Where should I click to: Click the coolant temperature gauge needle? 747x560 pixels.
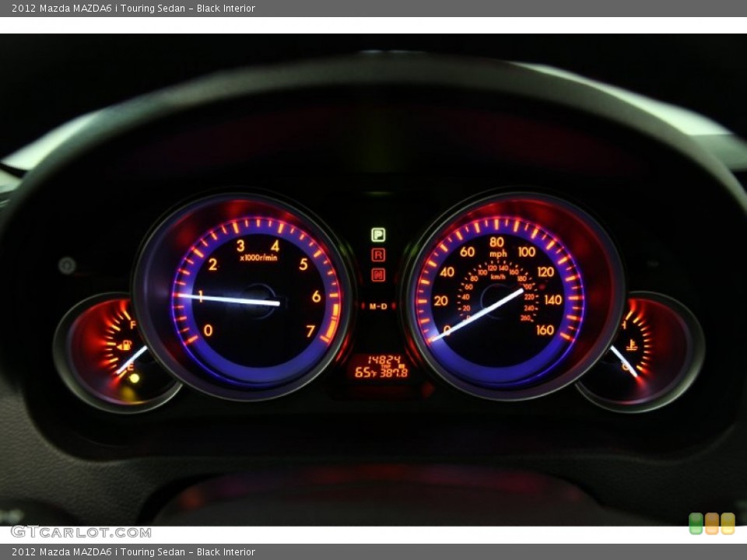coord(623,360)
